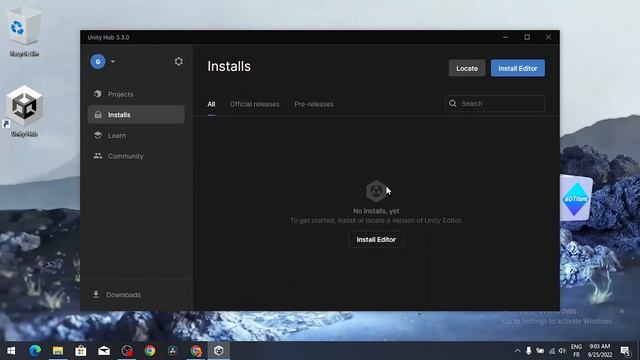The image size is (640, 360).
Task: Switch to the All tab
Action: (211, 104)
